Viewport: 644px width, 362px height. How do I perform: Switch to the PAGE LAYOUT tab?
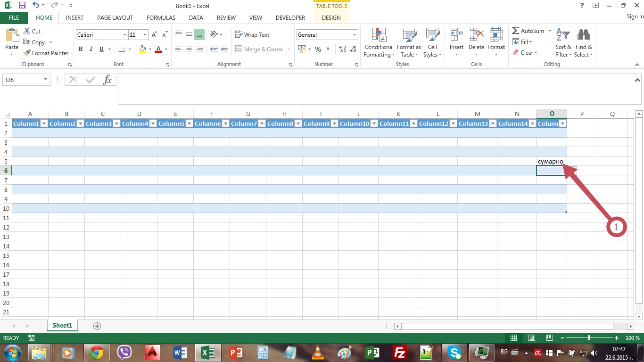click(115, 18)
